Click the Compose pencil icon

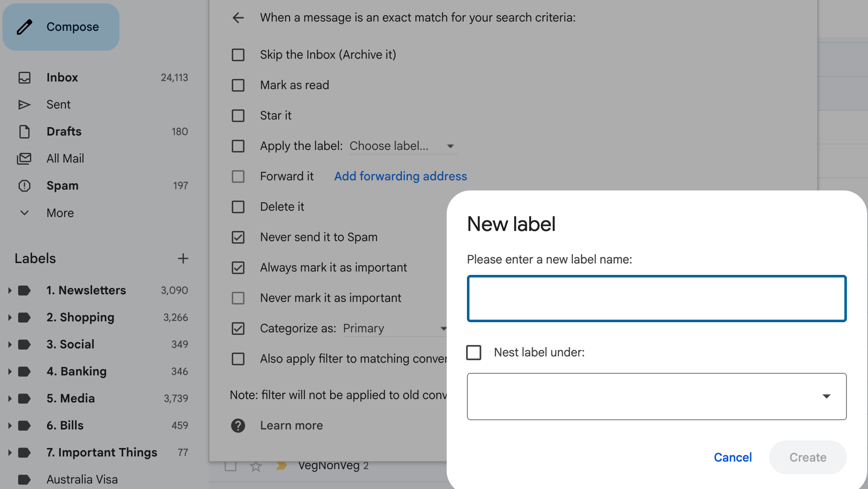coord(24,27)
